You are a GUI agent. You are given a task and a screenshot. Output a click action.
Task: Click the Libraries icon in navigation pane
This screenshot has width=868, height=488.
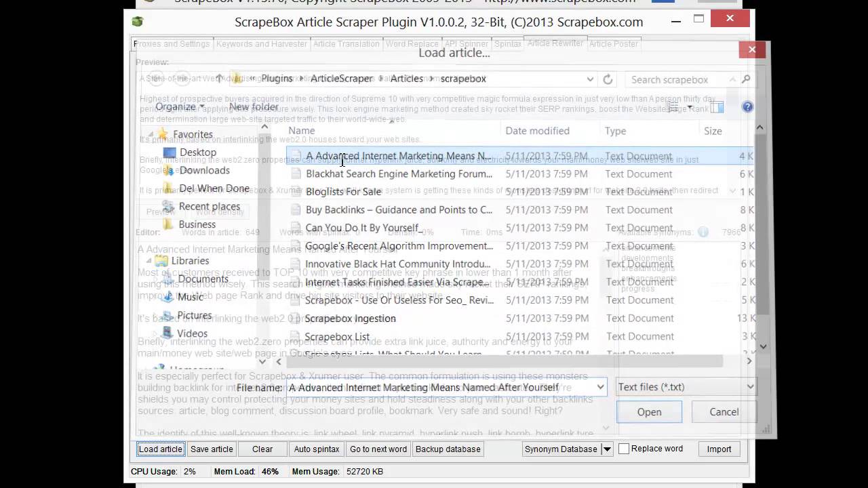161,260
